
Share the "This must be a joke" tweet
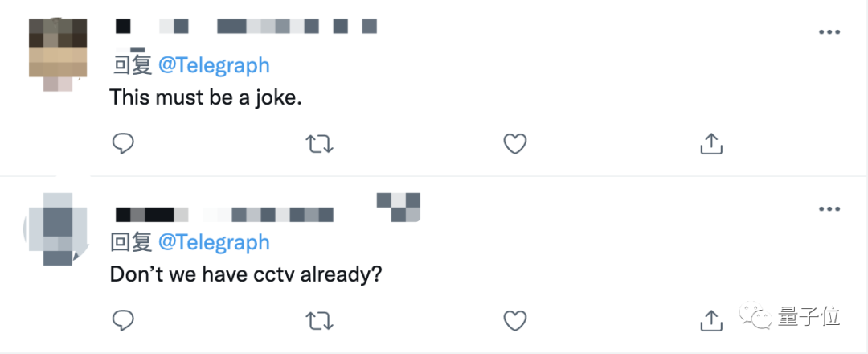point(710,144)
